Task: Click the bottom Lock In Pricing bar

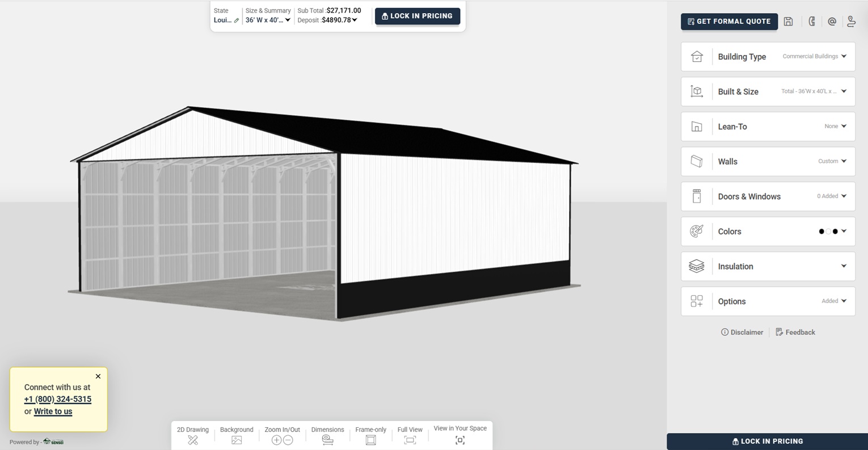Action: coord(768,441)
